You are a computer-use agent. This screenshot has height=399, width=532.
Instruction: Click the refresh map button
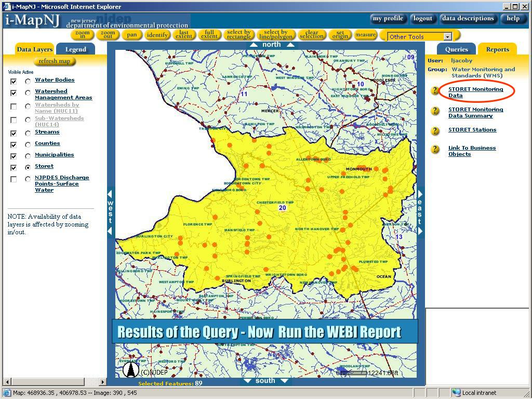point(54,61)
